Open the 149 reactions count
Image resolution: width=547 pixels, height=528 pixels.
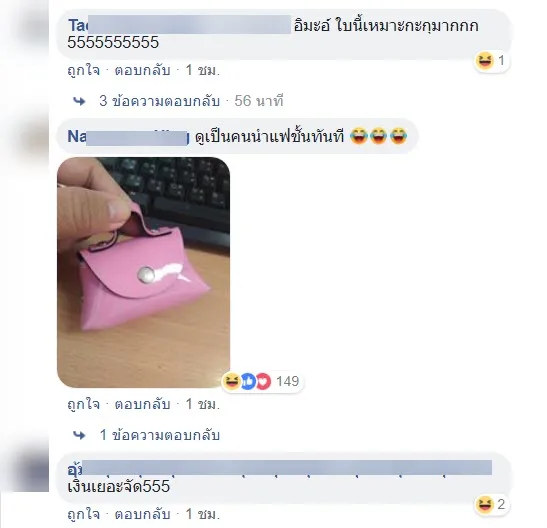(x=287, y=381)
